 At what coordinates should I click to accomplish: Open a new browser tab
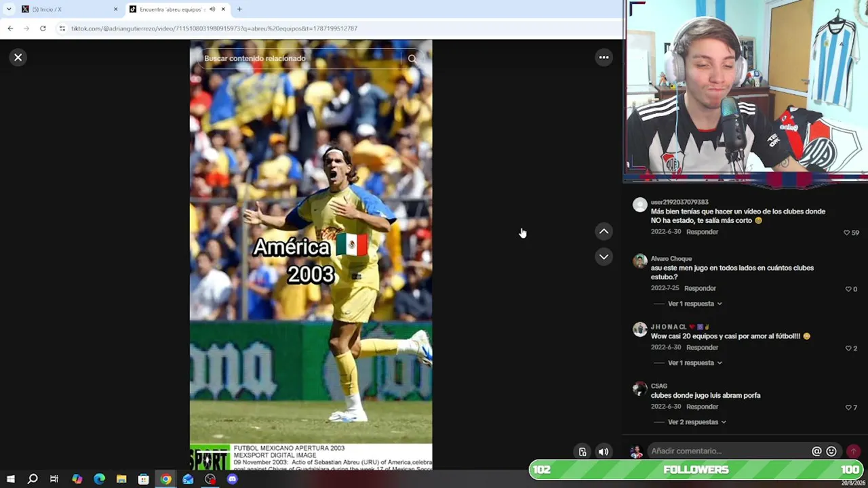pos(239,9)
